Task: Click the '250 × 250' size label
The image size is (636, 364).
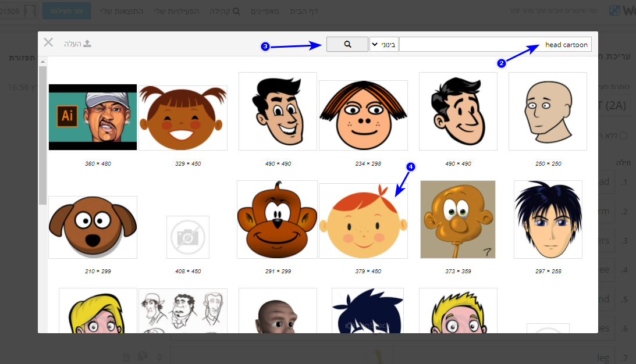Action: [x=548, y=164]
